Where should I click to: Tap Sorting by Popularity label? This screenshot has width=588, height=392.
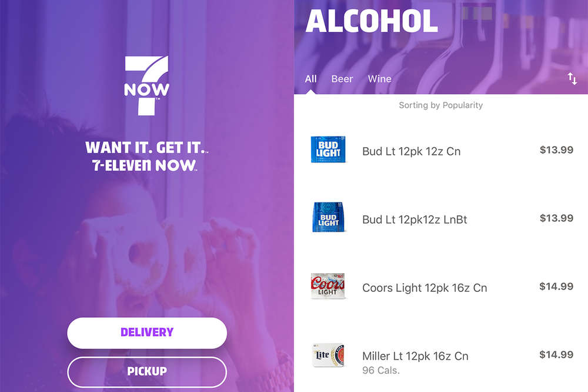click(440, 105)
